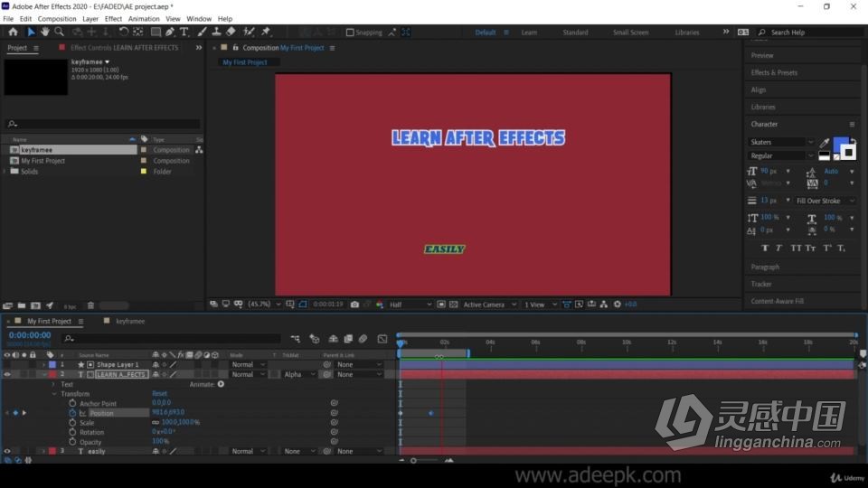The image size is (868, 488).
Task: Open the Half resolution dropdown
Action: [x=410, y=305]
